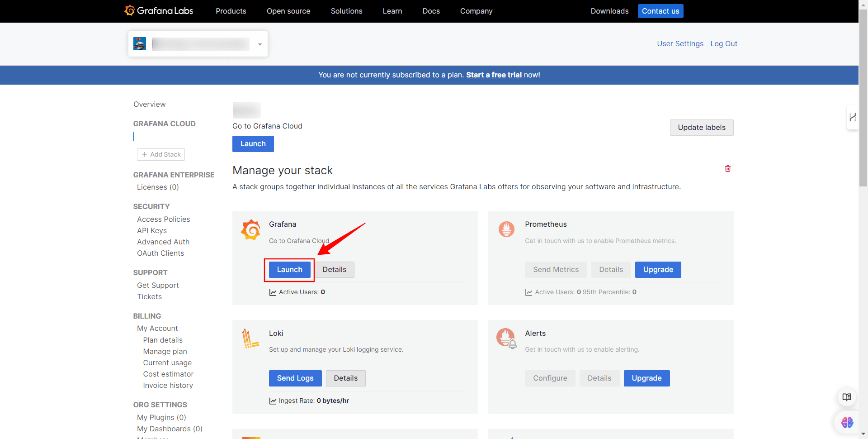Image resolution: width=868 pixels, height=439 pixels.
Task: Open Manage plan
Action: point(165,351)
